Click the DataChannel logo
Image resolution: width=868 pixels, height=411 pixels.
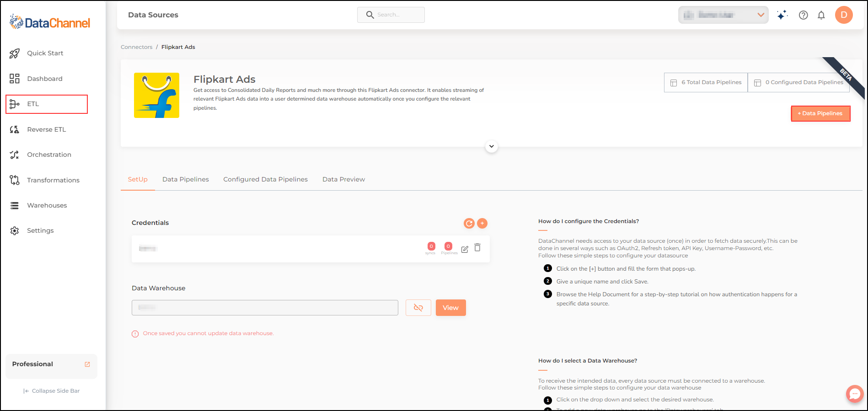coord(50,22)
